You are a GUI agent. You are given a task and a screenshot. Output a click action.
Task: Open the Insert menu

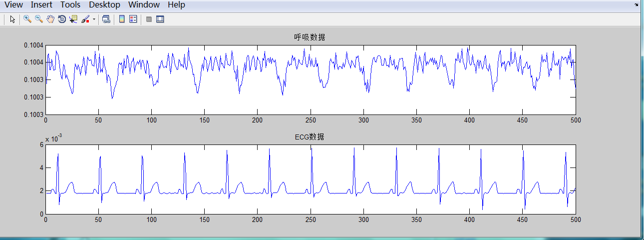point(41,5)
